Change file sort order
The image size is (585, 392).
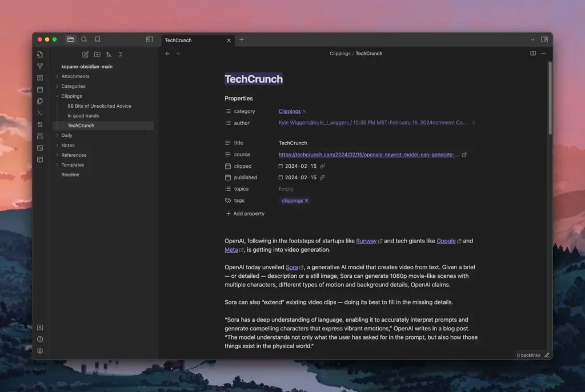109,54
